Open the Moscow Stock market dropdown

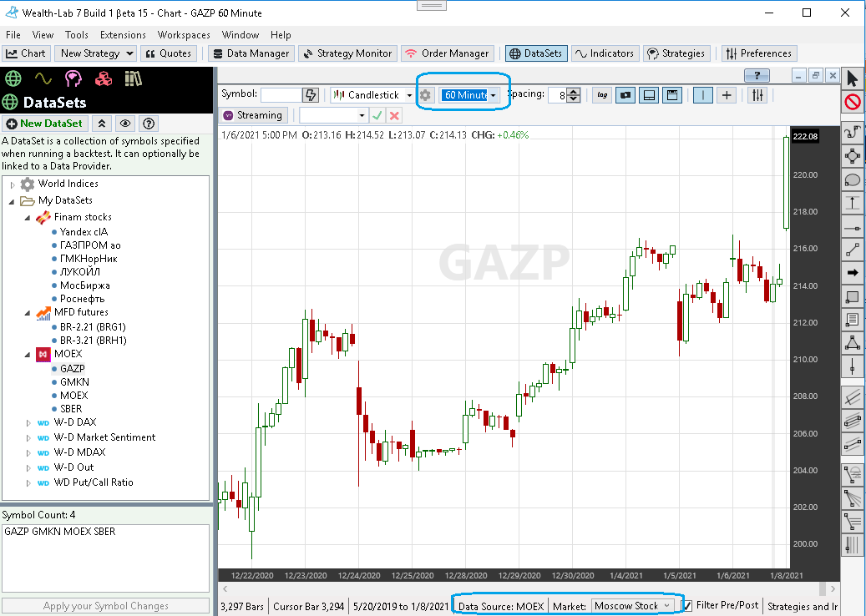tap(633, 605)
